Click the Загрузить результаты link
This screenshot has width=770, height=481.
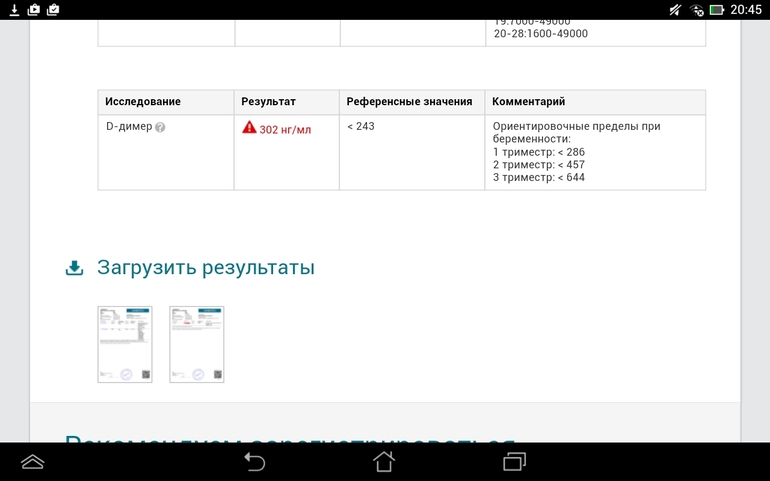(x=205, y=268)
